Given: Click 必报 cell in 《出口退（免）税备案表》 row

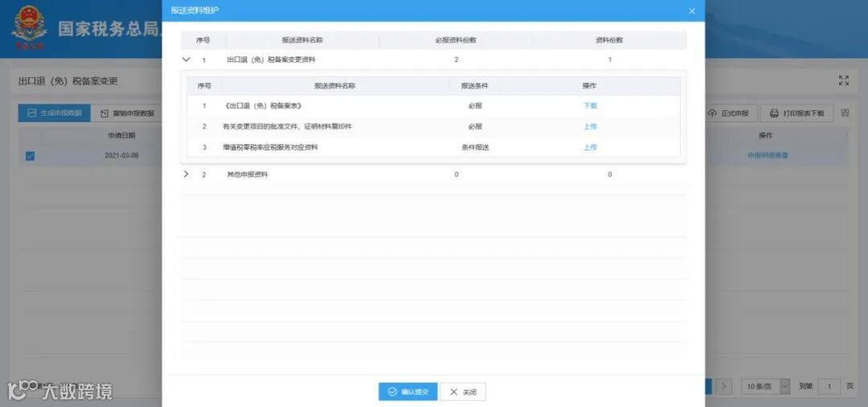Looking at the screenshot, I should [x=475, y=105].
